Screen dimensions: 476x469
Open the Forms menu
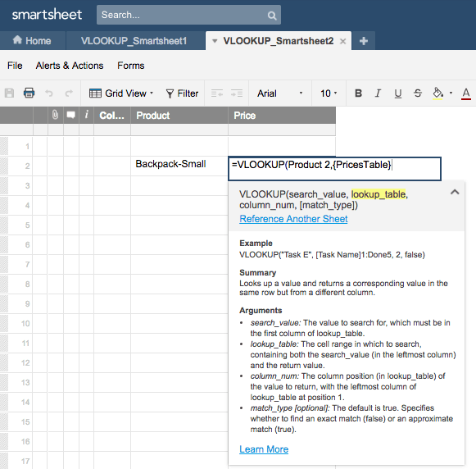[x=131, y=66]
